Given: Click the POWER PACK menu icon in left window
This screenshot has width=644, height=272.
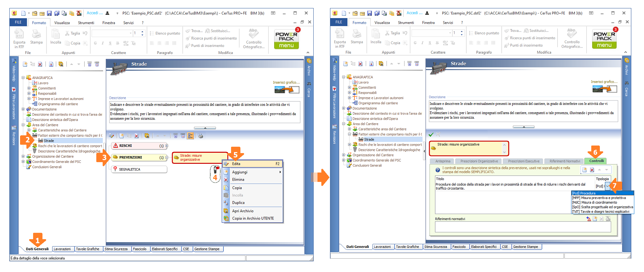Looking at the screenshot, I should [286, 40].
